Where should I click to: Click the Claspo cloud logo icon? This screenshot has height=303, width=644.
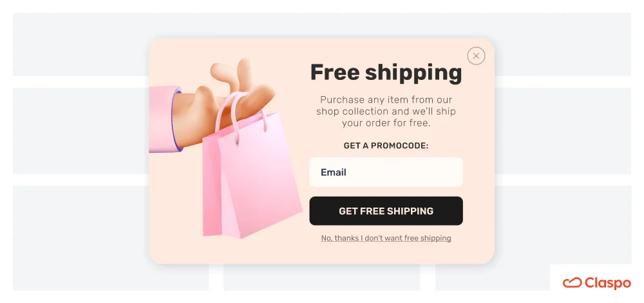[x=572, y=282]
